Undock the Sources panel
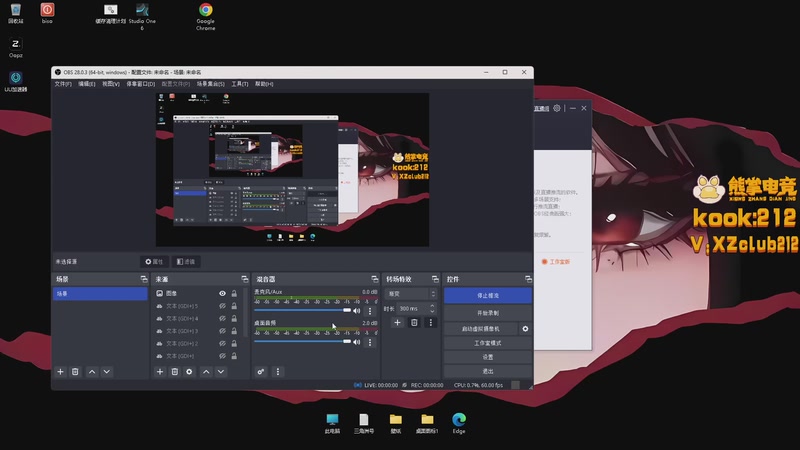 tap(244, 279)
